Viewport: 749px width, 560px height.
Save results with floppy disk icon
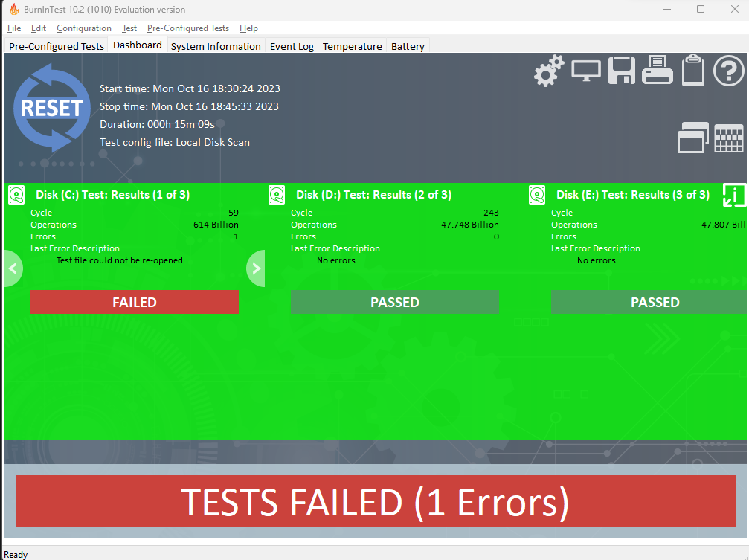[622, 71]
